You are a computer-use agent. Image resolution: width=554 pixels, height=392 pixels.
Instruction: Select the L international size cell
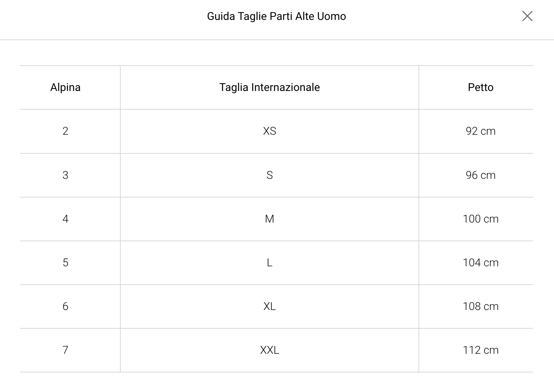point(269,263)
